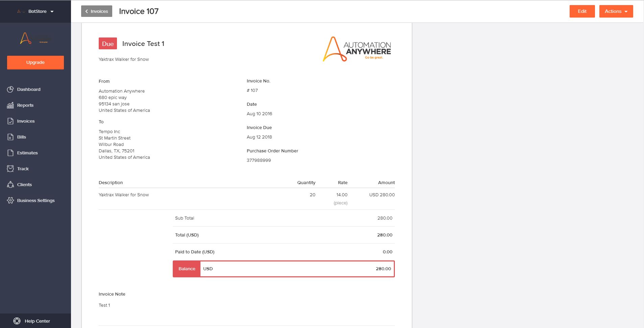
Task: Click the Estimates page icon
Action: tap(10, 153)
